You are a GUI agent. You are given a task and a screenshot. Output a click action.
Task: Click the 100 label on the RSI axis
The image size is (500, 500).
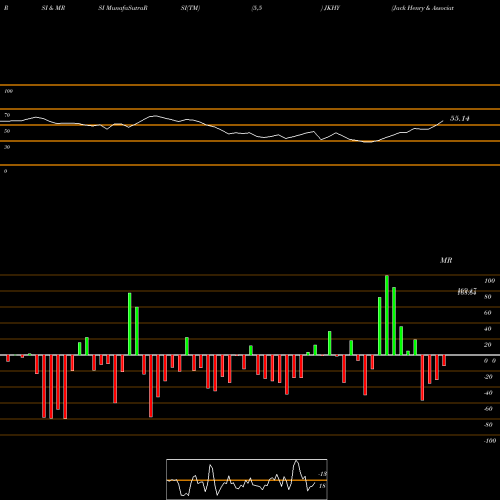[x=8, y=91]
